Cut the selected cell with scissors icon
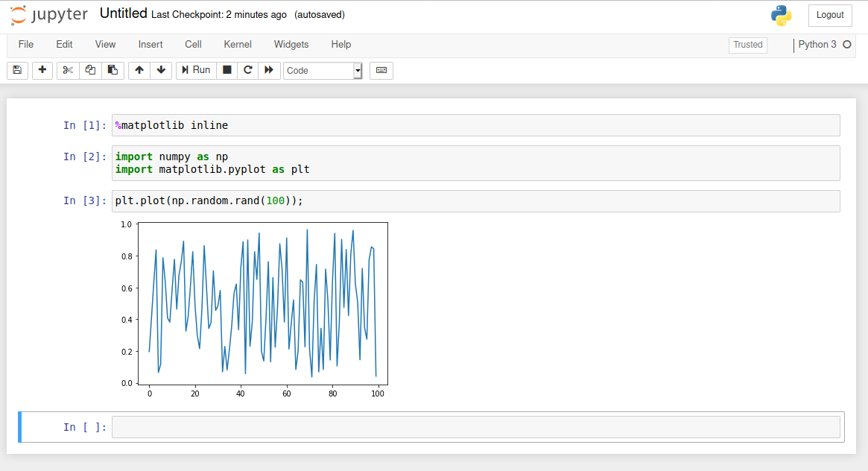 [x=67, y=69]
